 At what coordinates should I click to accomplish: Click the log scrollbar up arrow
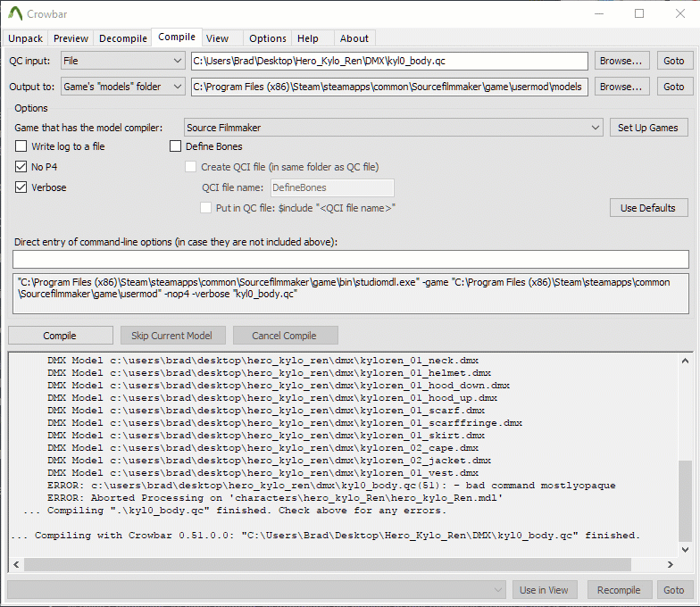click(x=686, y=361)
